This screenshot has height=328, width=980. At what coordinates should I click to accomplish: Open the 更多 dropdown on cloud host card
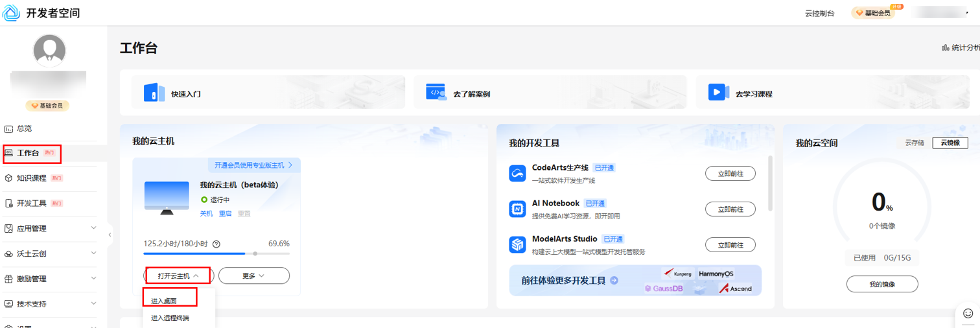pos(254,275)
